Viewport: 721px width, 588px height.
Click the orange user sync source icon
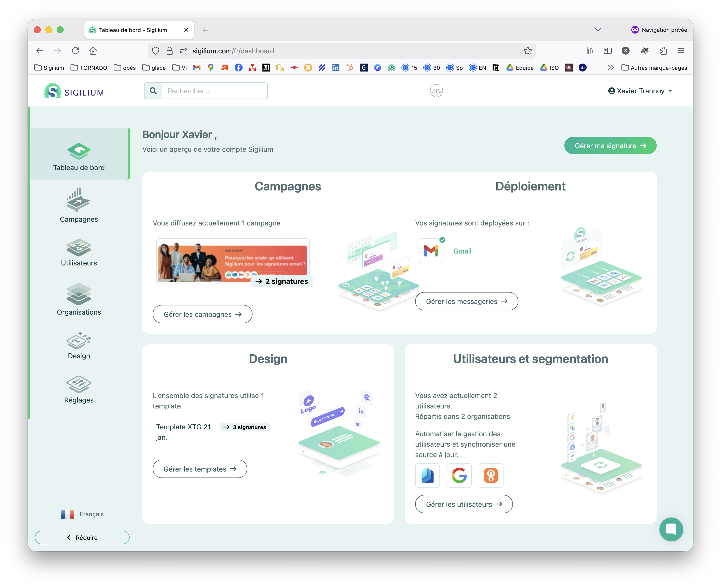(491, 475)
